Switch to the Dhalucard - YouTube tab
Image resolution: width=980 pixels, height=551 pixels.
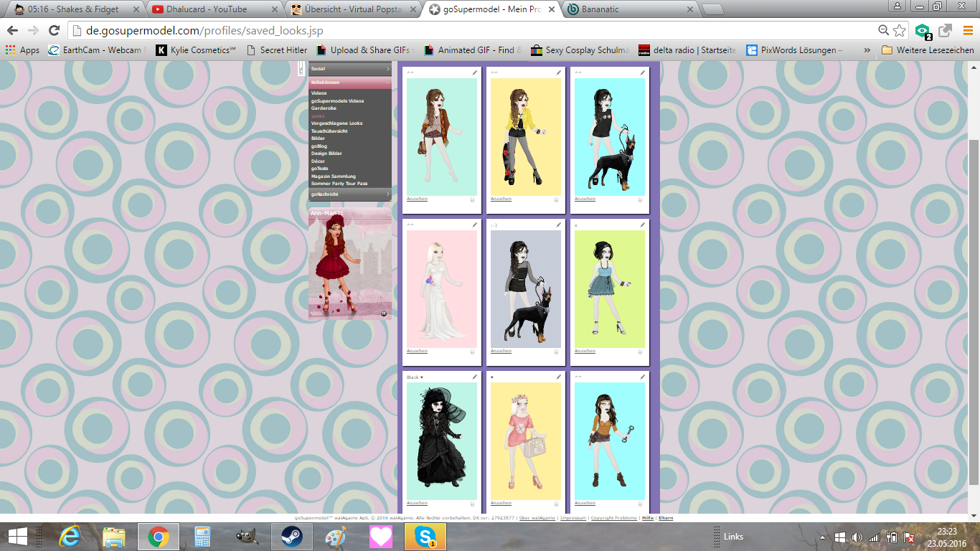click(215, 9)
